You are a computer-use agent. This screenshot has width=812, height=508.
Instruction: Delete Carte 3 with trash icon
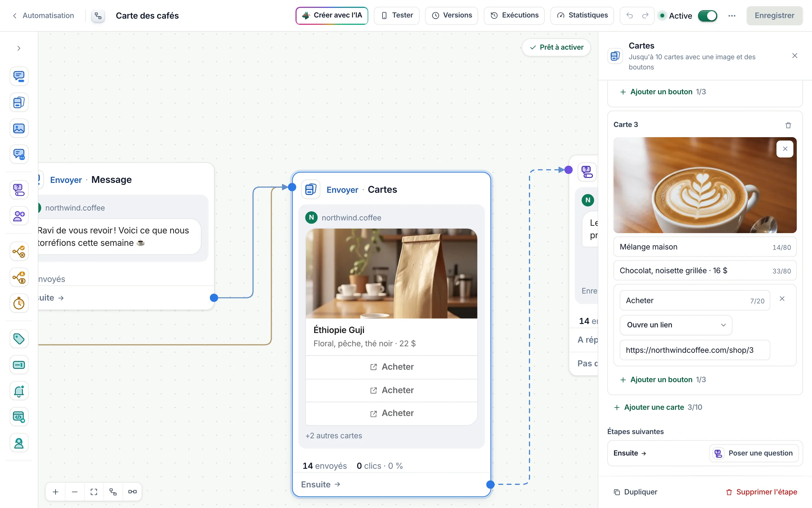pyautogui.click(x=788, y=125)
